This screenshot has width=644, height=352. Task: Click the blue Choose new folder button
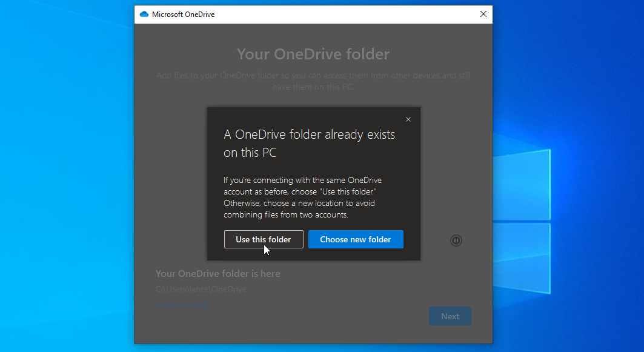tap(356, 239)
